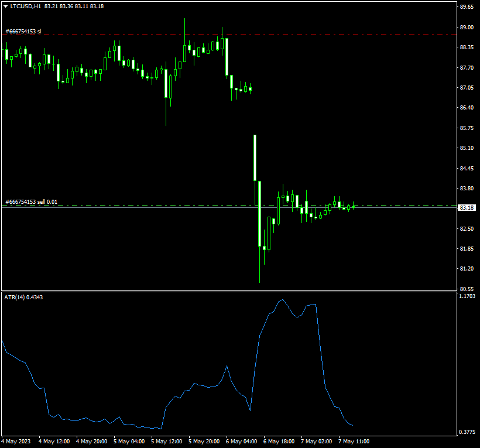
Task: Click the 81.20 price scale label
Action: pos(467,269)
